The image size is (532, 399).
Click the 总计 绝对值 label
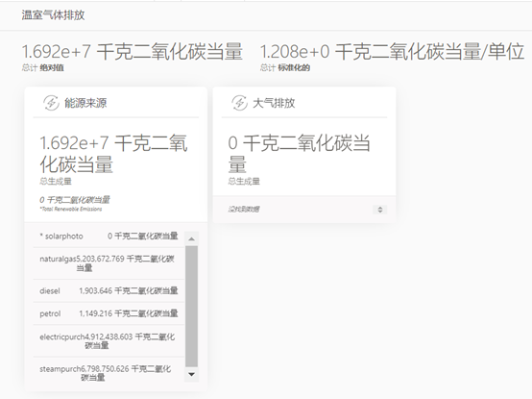[43, 68]
